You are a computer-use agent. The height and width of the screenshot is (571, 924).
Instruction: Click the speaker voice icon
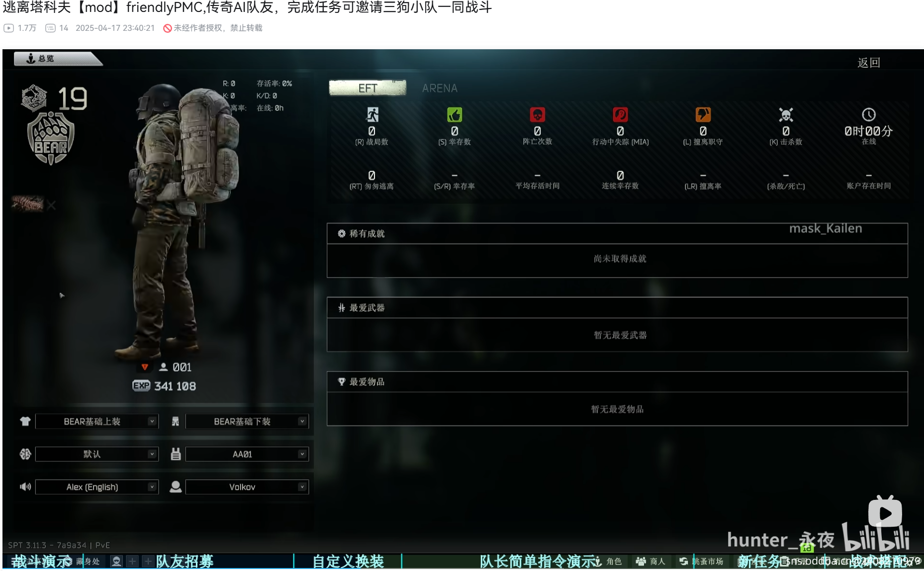25,486
